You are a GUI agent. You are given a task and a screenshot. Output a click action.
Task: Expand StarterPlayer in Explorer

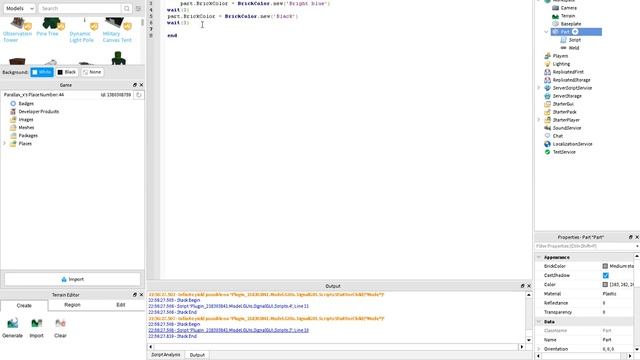tap(539, 120)
